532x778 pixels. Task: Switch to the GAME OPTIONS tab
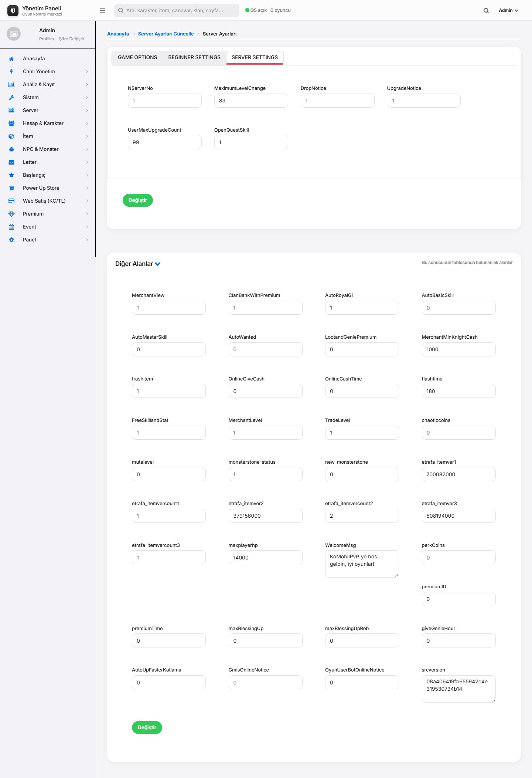click(x=137, y=57)
